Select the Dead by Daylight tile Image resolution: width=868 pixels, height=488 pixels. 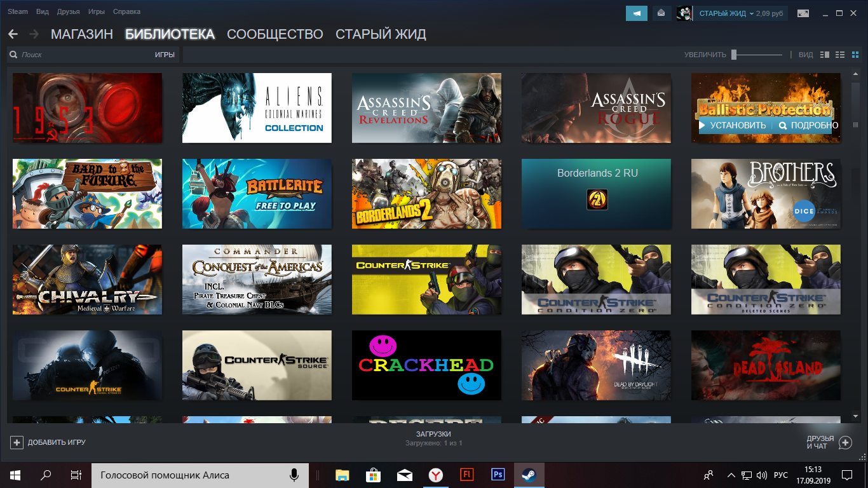(596, 365)
